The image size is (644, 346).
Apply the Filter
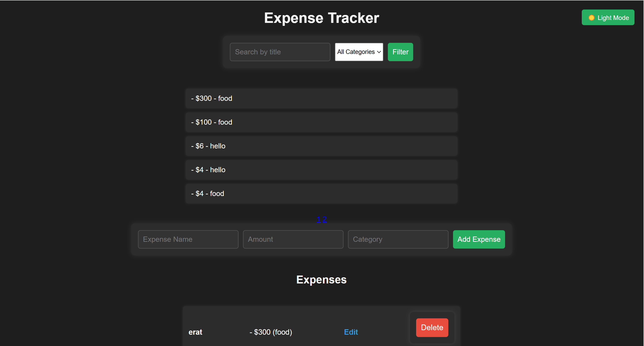tap(400, 52)
